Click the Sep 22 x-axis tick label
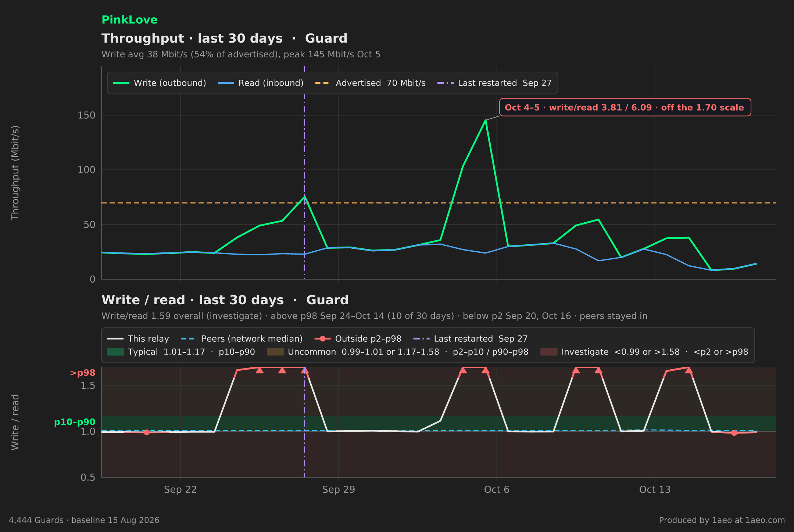The image size is (794, 532). (x=180, y=490)
